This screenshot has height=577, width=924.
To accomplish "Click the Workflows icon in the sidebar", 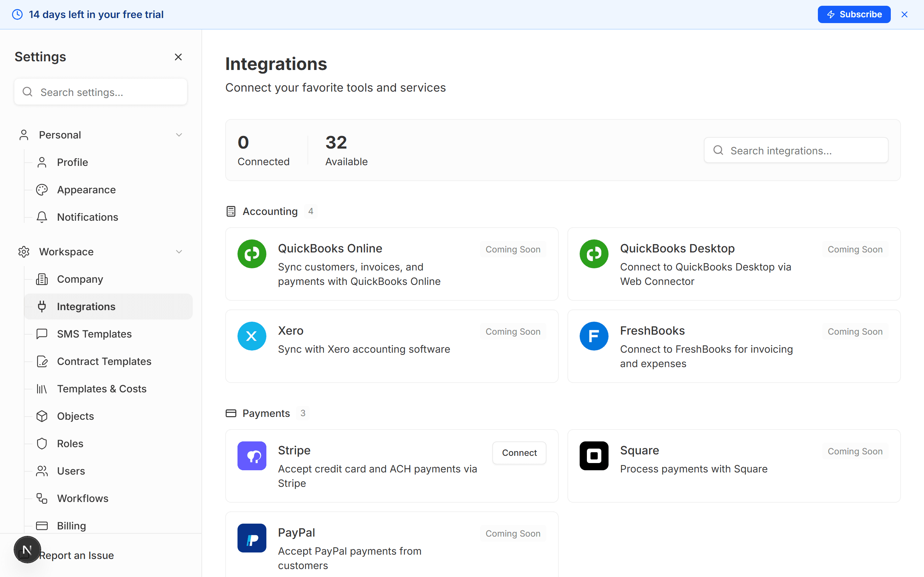I will point(42,498).
